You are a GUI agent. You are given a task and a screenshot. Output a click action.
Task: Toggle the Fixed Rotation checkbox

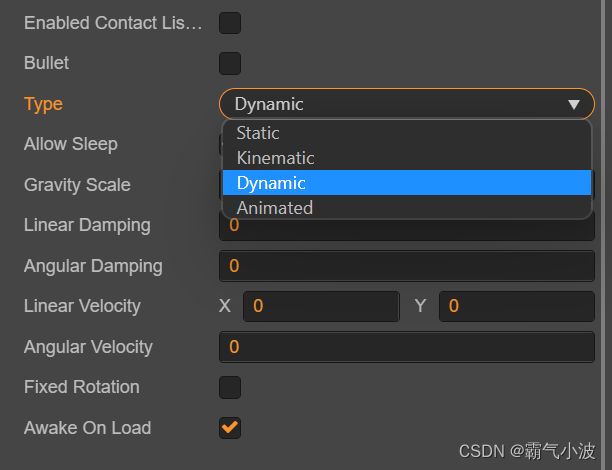click(x=230, y=387)
